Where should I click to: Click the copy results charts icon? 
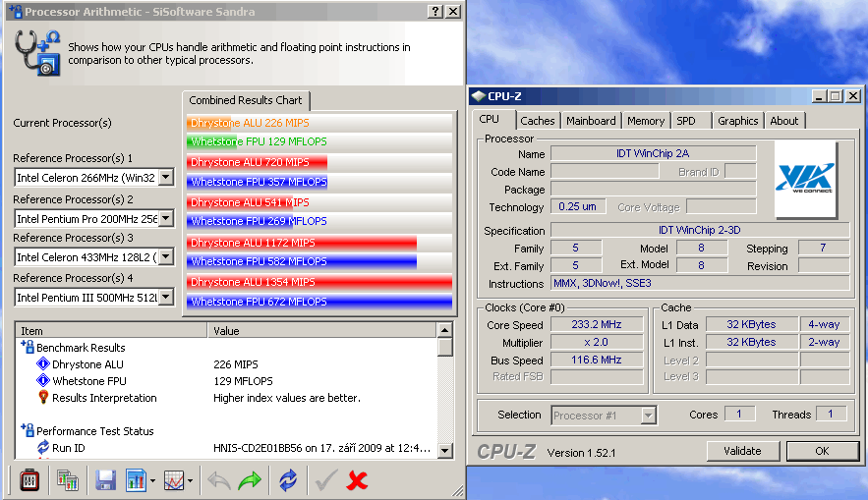[67, 480]
